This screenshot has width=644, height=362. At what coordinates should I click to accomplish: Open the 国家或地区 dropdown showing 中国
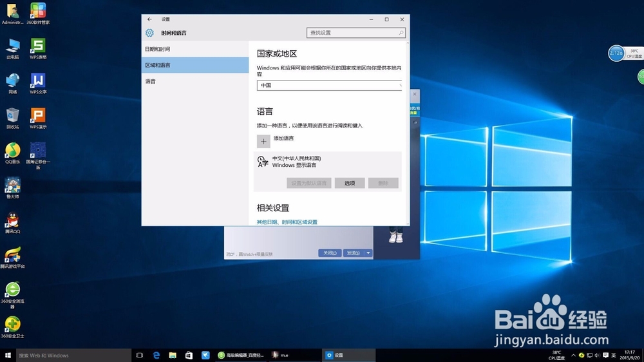[329, 86]
